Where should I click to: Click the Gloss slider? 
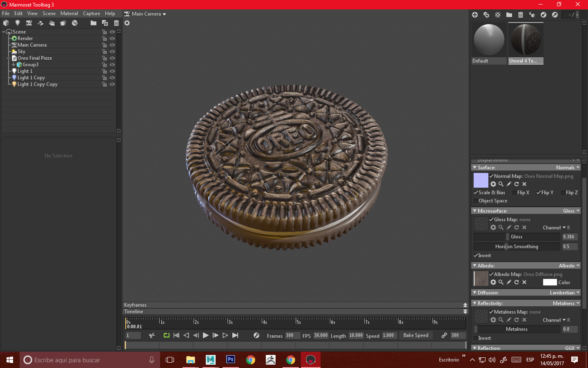coord(517,237)
